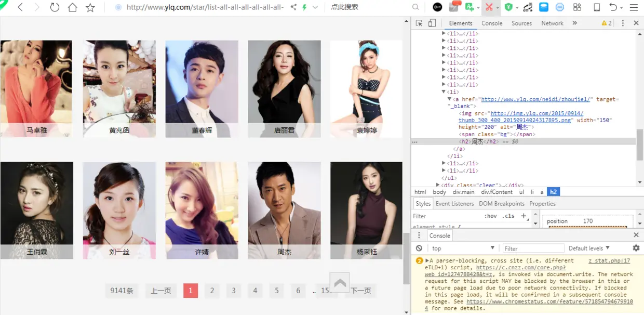Viewport: 644px width, 315px height.
Task: Click the clear console icon
Action: [419, 248]
